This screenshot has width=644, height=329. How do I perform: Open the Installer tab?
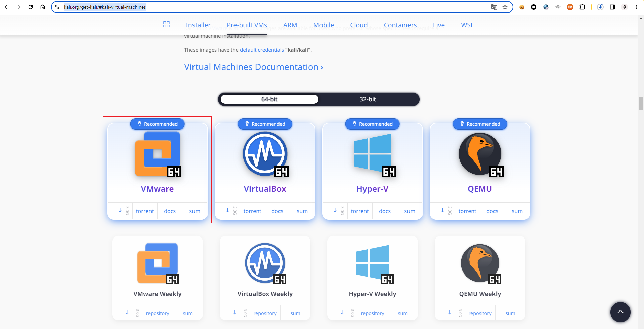(x=198, y=25)
